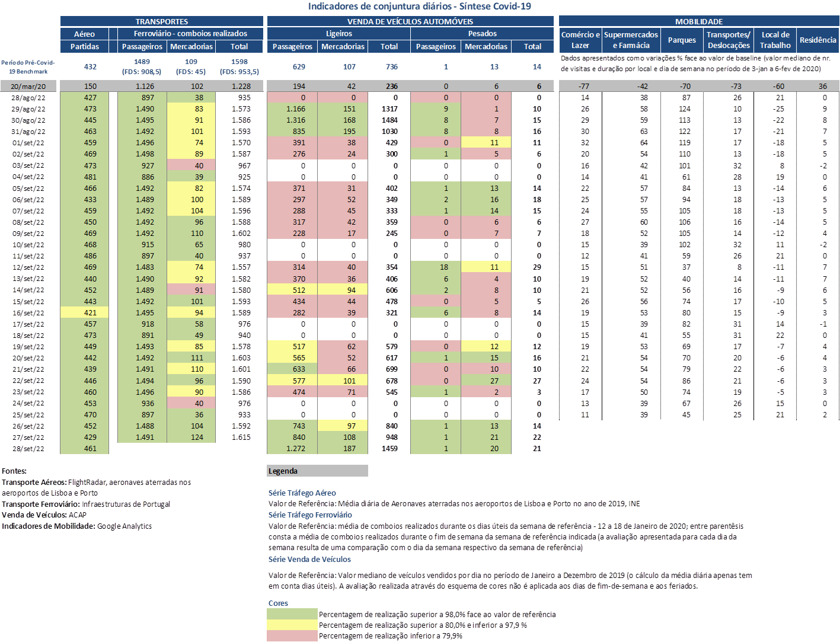Viewport: 840px width, 642px height.
Task: Select the 'Período Pré-Covid-19 Benchmark' row label
Action: pos(28,67)
